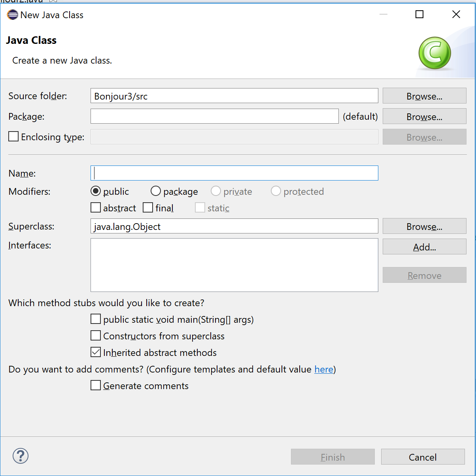
Task: Enable the Enclosing type checkbox
Action: [14, 137]
